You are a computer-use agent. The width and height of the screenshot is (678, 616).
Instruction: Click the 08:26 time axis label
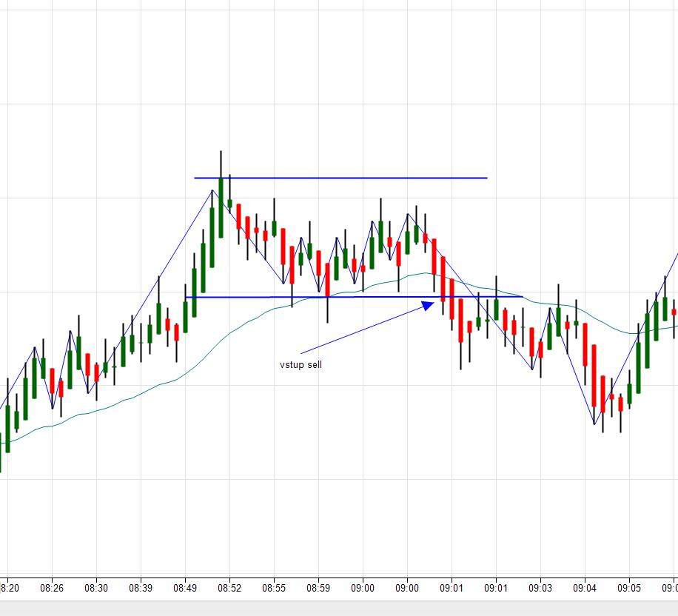click(x=52, y=589)
